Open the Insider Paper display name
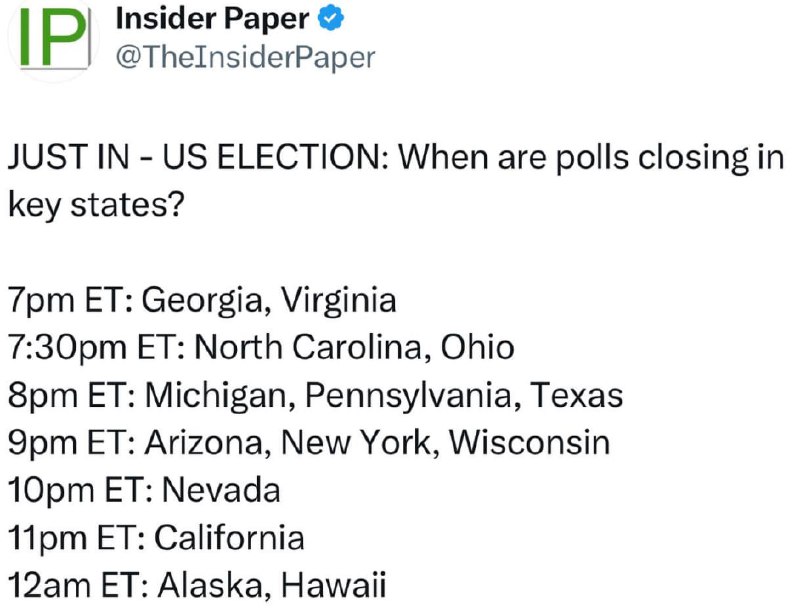This screenshot has width=800, height=613. tap(213, 18)
